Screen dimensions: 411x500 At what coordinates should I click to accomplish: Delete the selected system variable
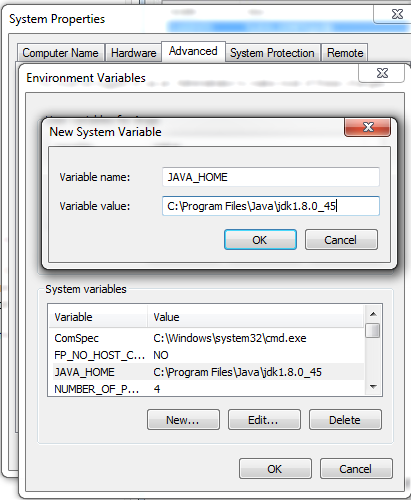[345, 420]
